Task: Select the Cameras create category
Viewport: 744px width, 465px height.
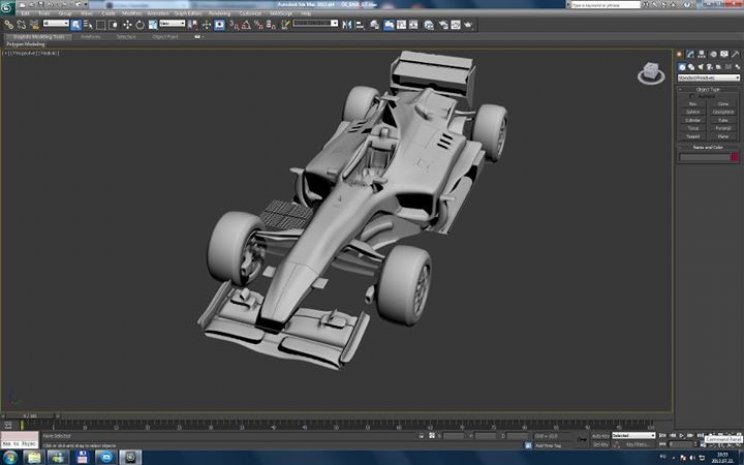Action: point(709,67)
